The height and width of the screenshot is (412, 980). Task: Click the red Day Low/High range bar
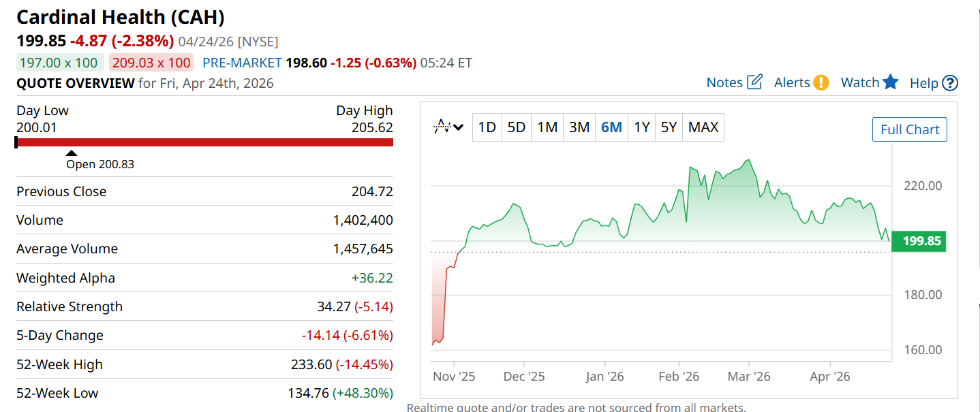click(204, 142)
